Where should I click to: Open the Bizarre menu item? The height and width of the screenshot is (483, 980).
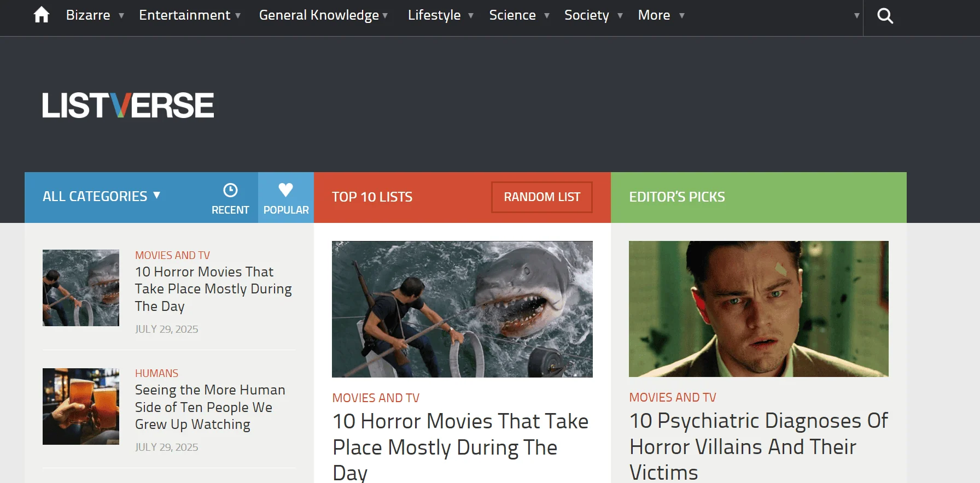point(88,15)
